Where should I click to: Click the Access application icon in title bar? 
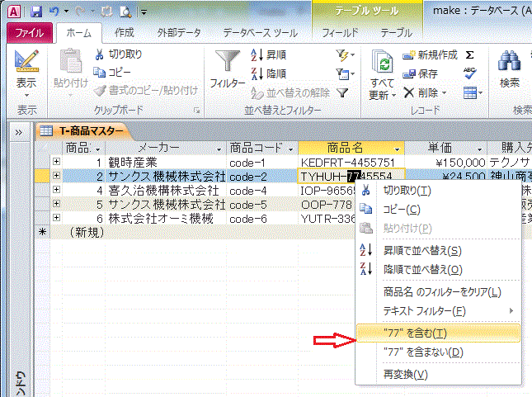[14, 12]
